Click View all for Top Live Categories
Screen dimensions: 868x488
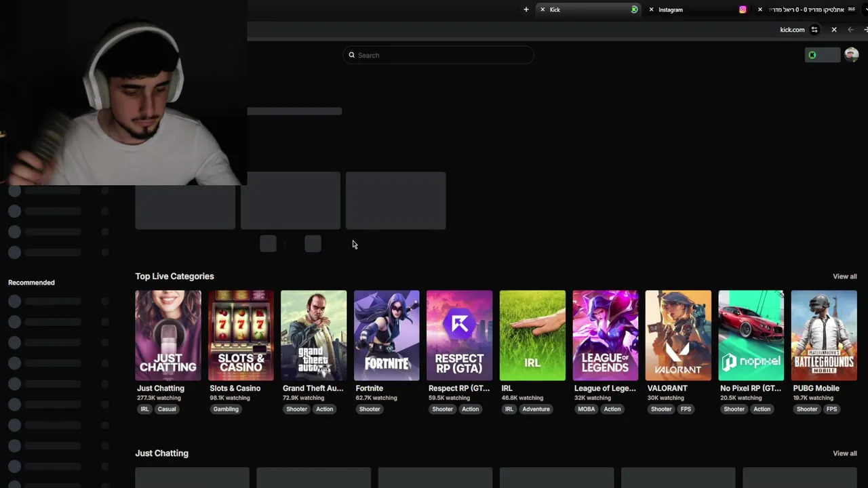coord(845,277)
